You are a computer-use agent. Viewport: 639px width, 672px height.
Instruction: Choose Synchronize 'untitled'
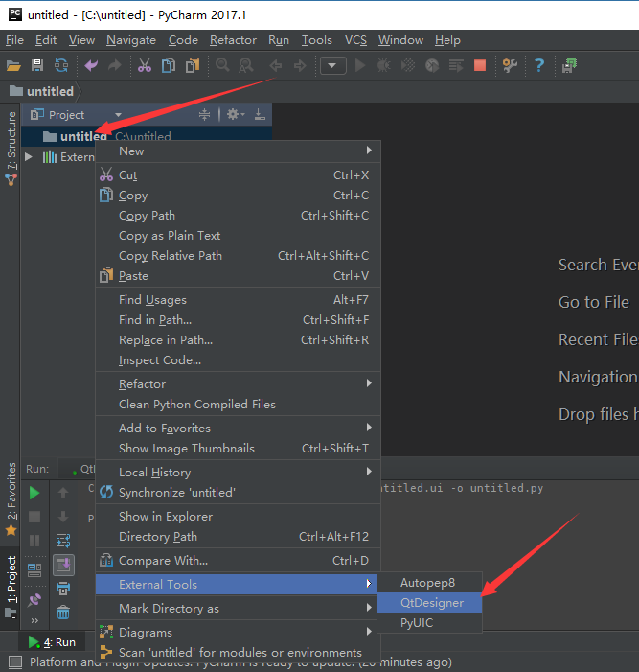(x=239, y=493)
